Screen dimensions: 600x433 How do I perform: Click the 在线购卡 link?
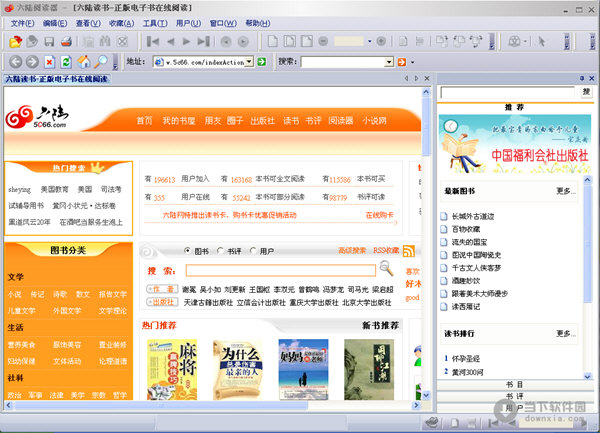(x=380, y=215)
